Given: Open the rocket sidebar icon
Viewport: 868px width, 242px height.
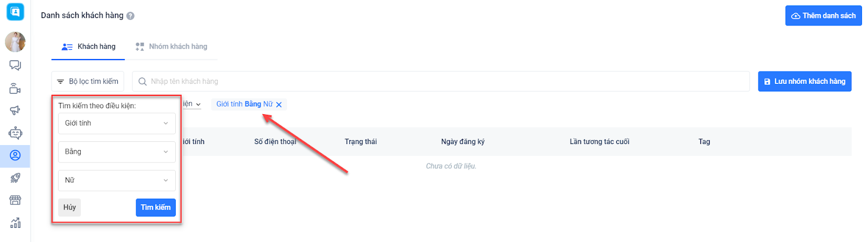Looking at the screenshot, I should pyautogui.click(x=15, y=178).
